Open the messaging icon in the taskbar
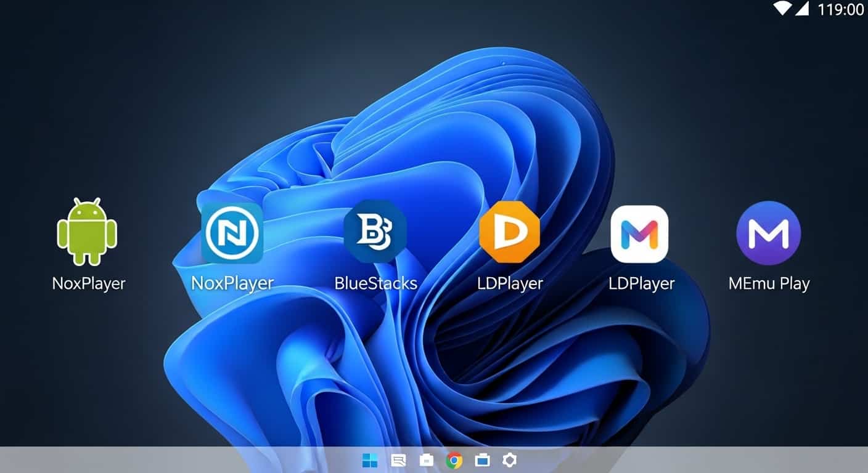This screenshot has width=868, height=473. click(398, 459)
